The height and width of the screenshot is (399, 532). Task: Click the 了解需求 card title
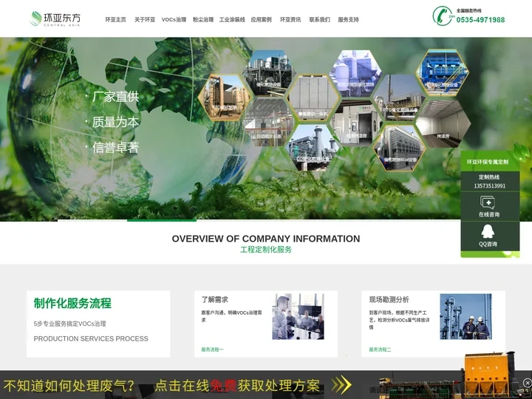point(214,299)
